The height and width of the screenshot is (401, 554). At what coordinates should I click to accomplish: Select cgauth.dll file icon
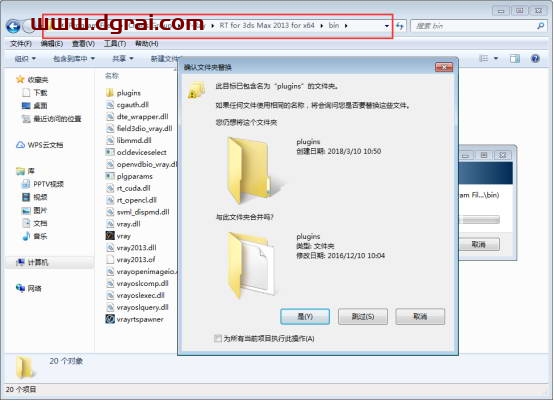[110, 105]
